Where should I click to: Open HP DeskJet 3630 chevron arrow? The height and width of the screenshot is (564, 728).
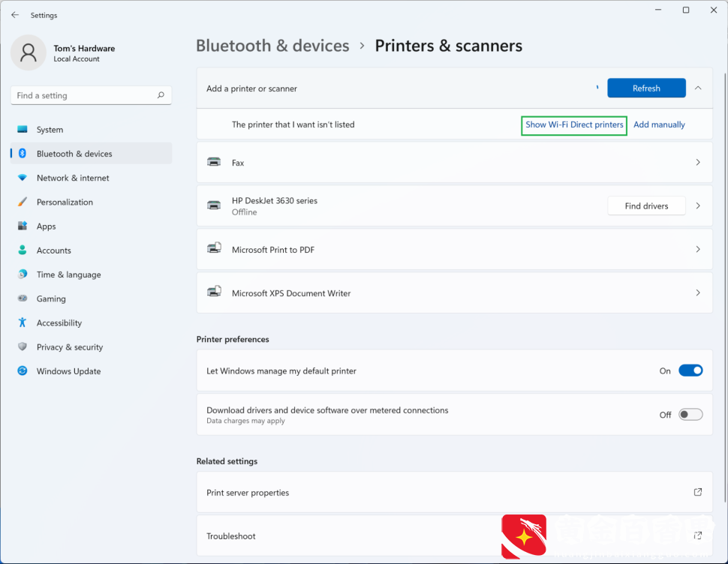(698, 205)
